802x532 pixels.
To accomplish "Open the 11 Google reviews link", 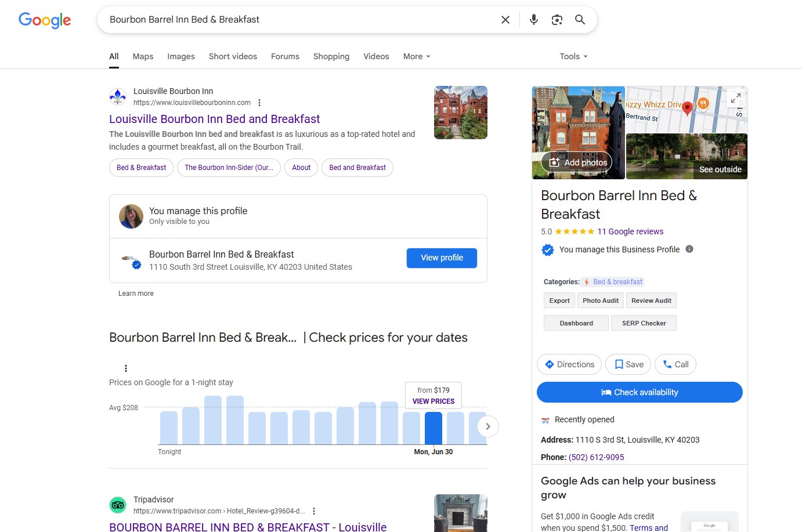I will [630, 231].
